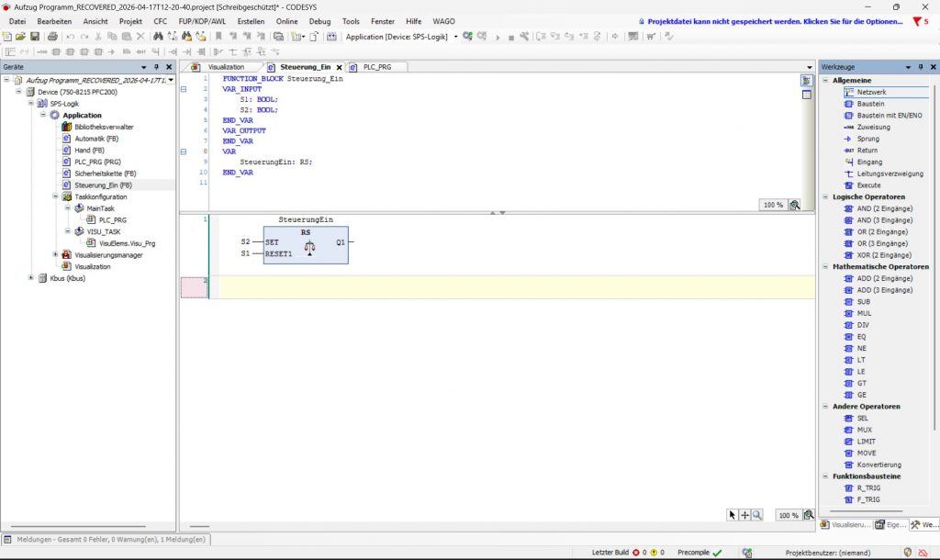Switch to the PLC_PRG tab
The width and height of the screenshot is (940, 560).
[376, 67]
